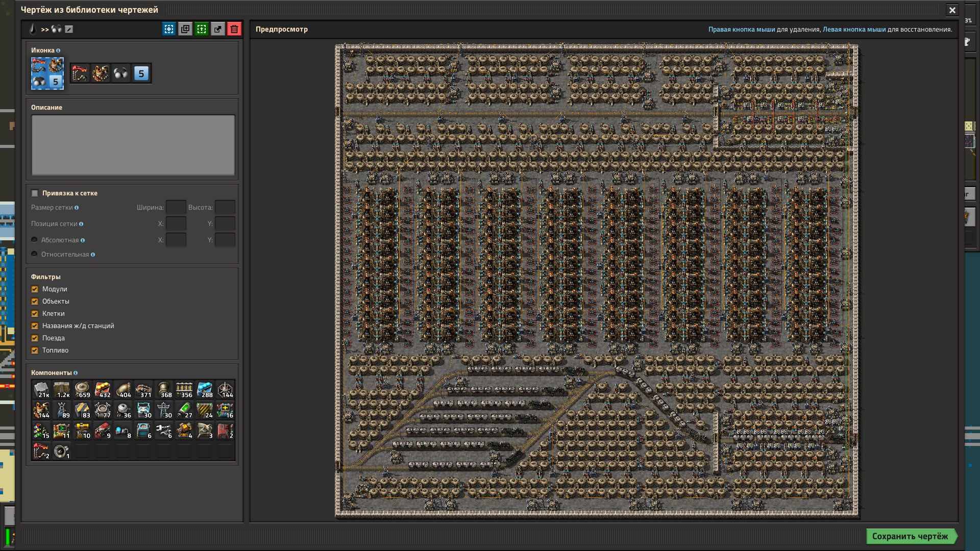980x551 pixels.
Task: Click the efficiency module component showing 288
Action: (x=205, y=390)
